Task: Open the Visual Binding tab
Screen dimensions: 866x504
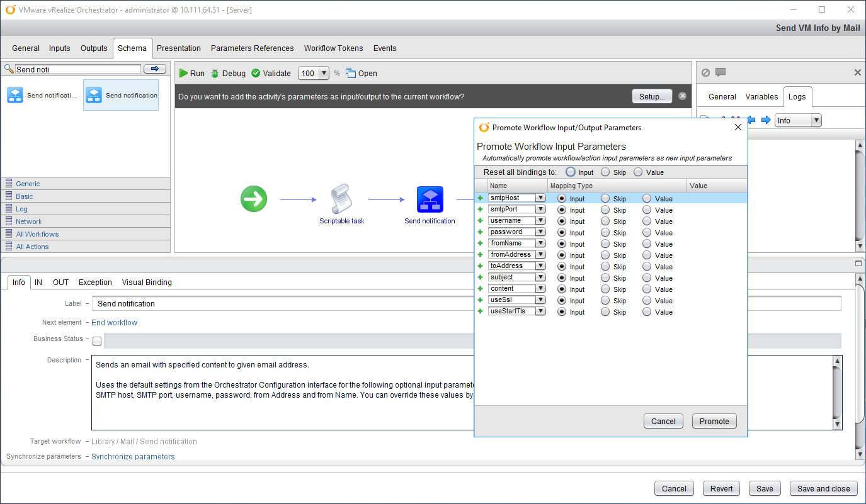Action: 147,282
